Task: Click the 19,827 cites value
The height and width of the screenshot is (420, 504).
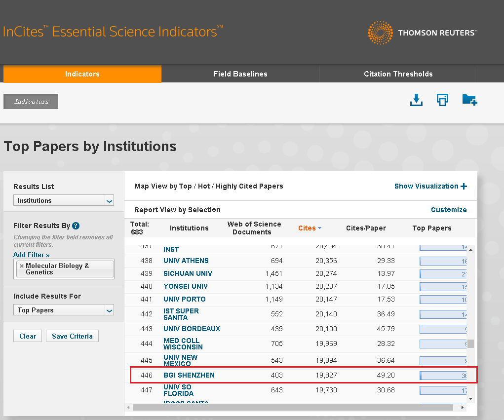Action: [x=326, y=375]
